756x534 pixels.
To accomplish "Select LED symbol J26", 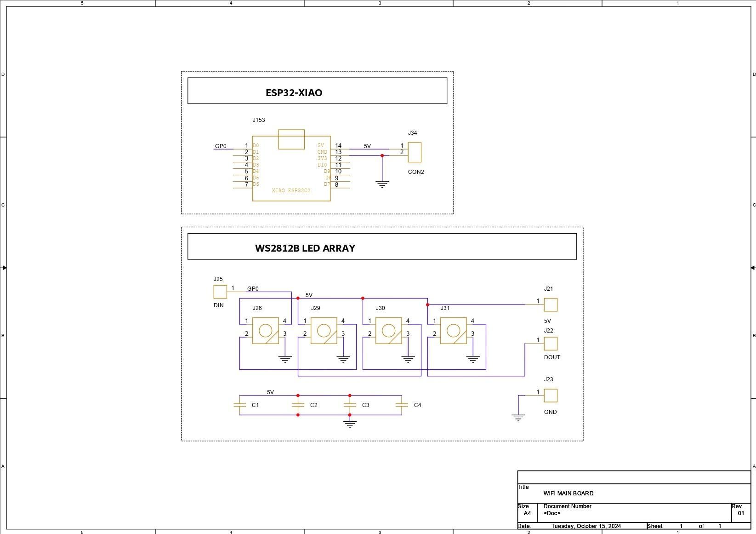I will tap(266, 331).
